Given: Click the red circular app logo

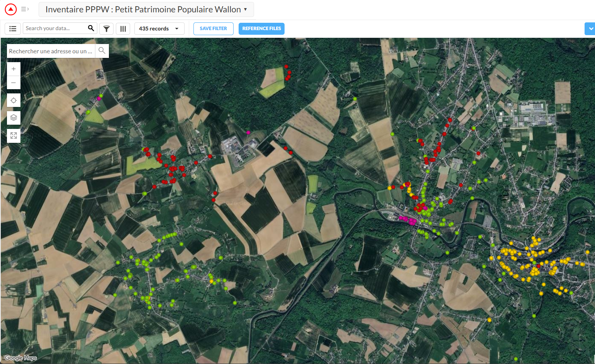Looking at the screenshot, I should [11, 9].
